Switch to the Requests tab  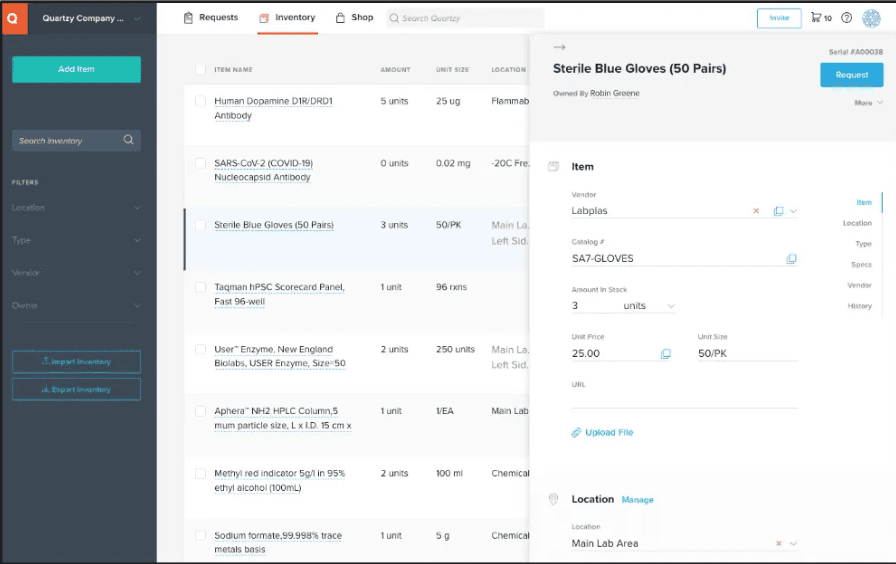coord(211,18)
